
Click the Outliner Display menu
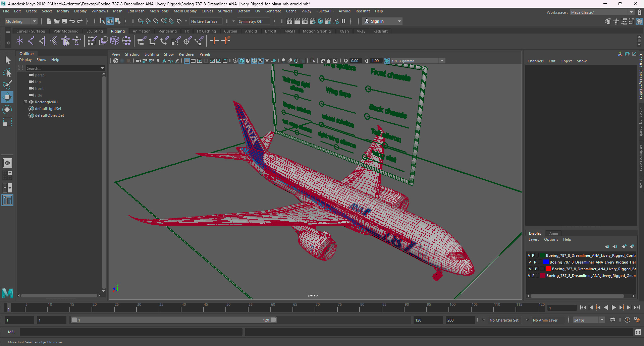point(25,60)
